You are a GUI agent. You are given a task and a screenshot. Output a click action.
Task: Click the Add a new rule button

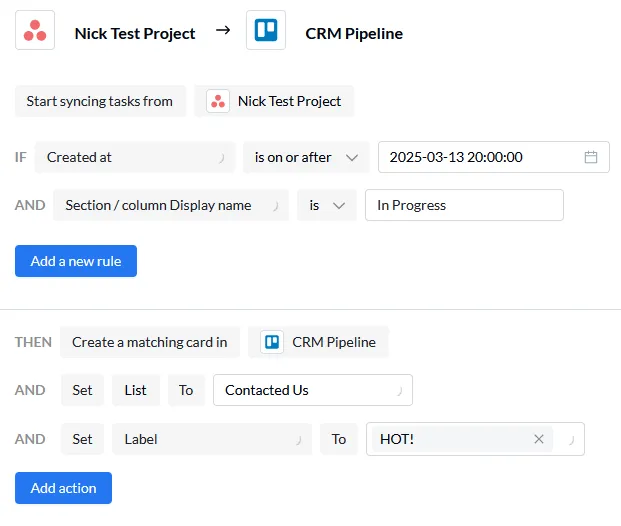pyautogui.click(x=76, y=261)
